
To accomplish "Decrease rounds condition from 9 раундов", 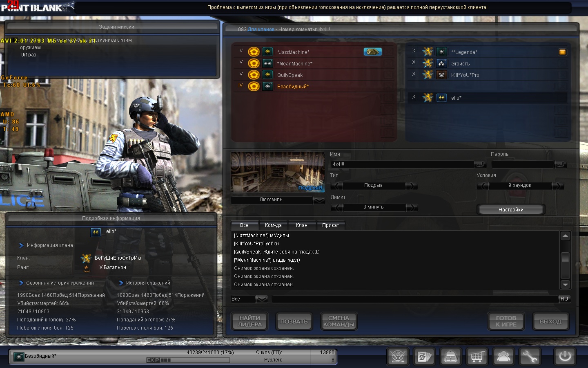I will pos(483,186).
